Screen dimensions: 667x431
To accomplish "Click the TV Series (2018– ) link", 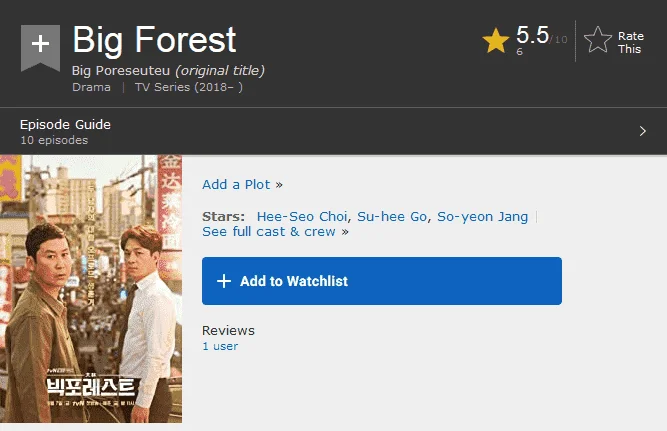I will (189, 87).
